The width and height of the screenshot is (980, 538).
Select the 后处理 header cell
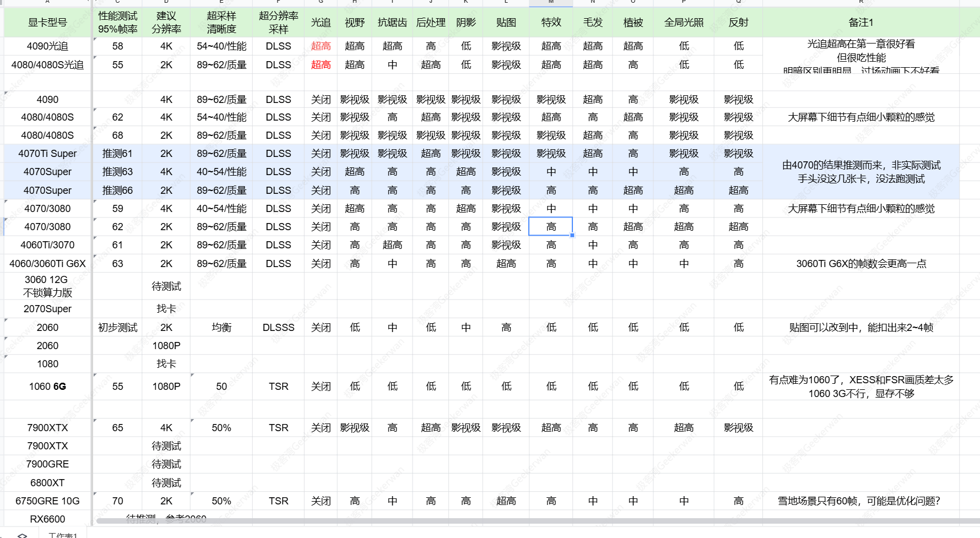click(x=431, y=22)
